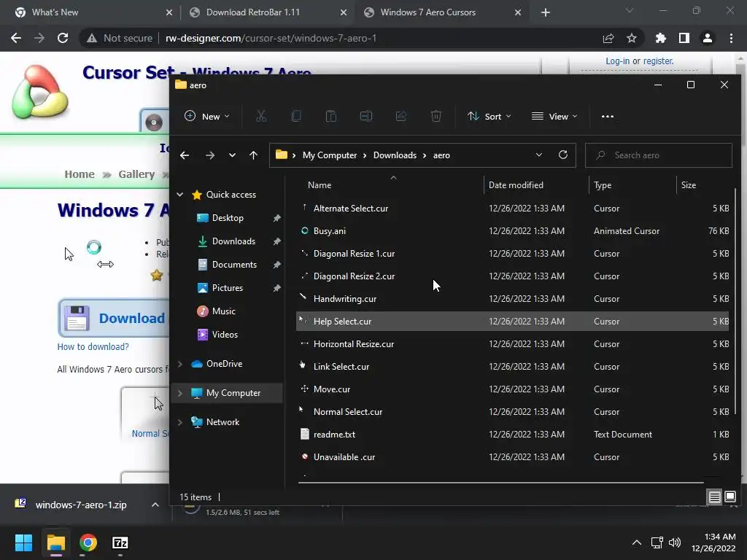The height and width of the screenshot is (560, 747).
Task: Select Desktop in Quick access
Action: click(x=228, y=217)
